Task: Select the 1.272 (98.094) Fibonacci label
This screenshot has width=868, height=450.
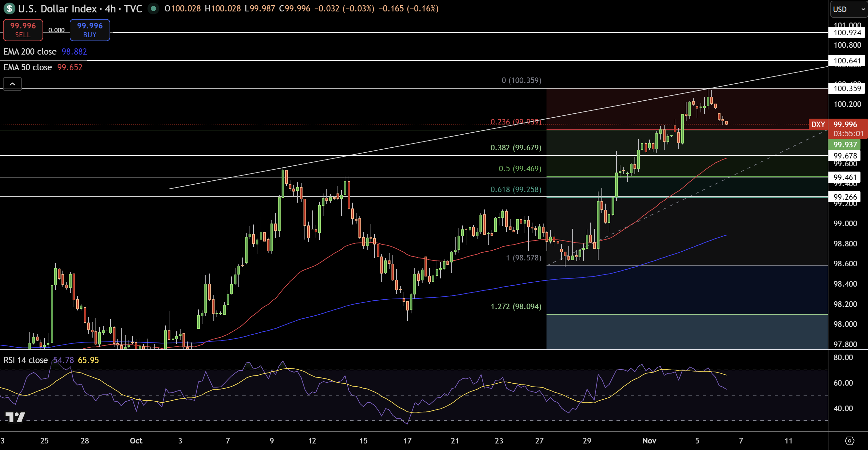Action: pos(516,306)
